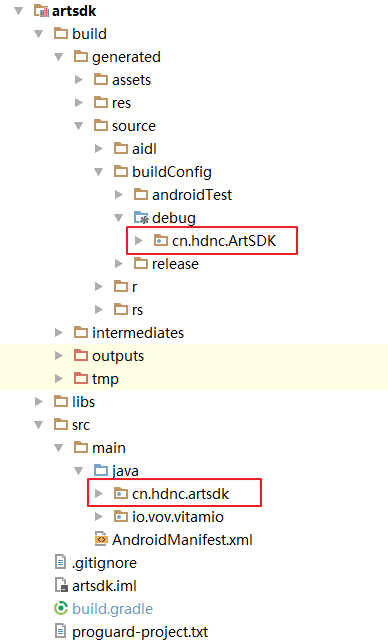Expand the rs folder arrow
The image size is (388, 642).
tap(99, 310)
